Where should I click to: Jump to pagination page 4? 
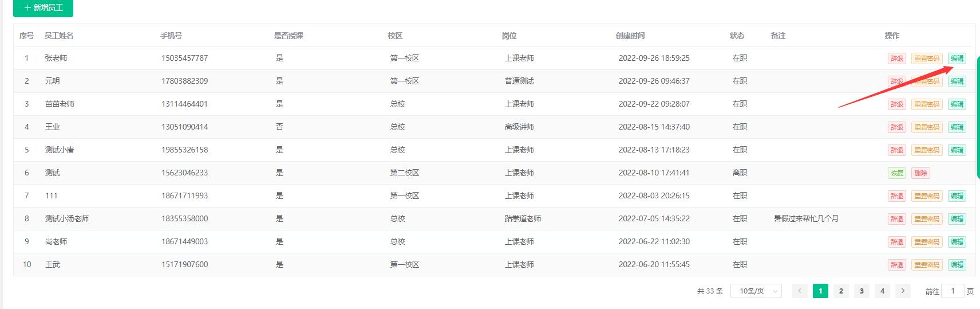(882, 291)
